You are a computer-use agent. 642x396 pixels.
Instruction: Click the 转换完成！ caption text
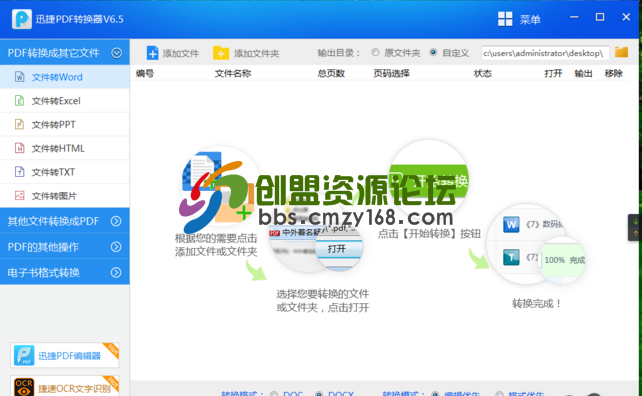pyautogui.click(x=537, y=303)
